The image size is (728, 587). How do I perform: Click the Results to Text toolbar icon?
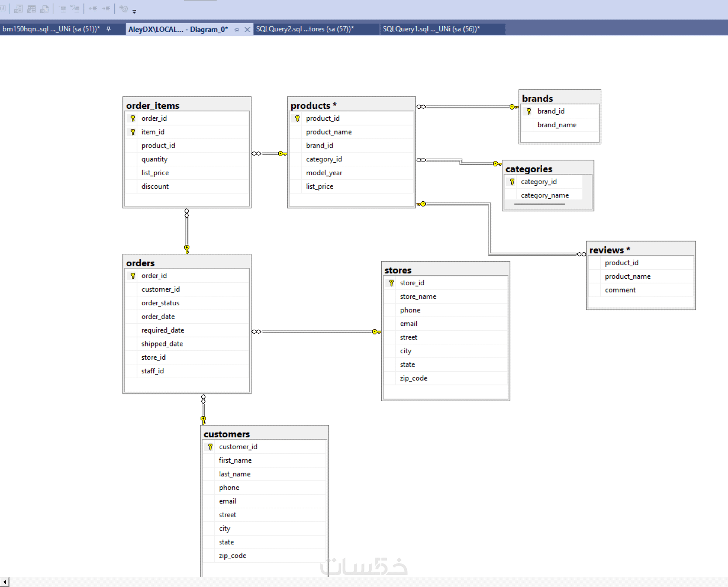[18, 9]
